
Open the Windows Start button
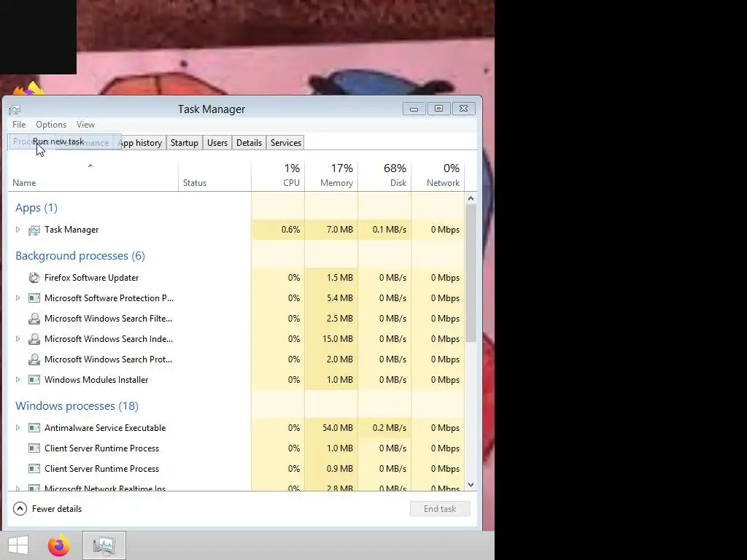(18, 545)
